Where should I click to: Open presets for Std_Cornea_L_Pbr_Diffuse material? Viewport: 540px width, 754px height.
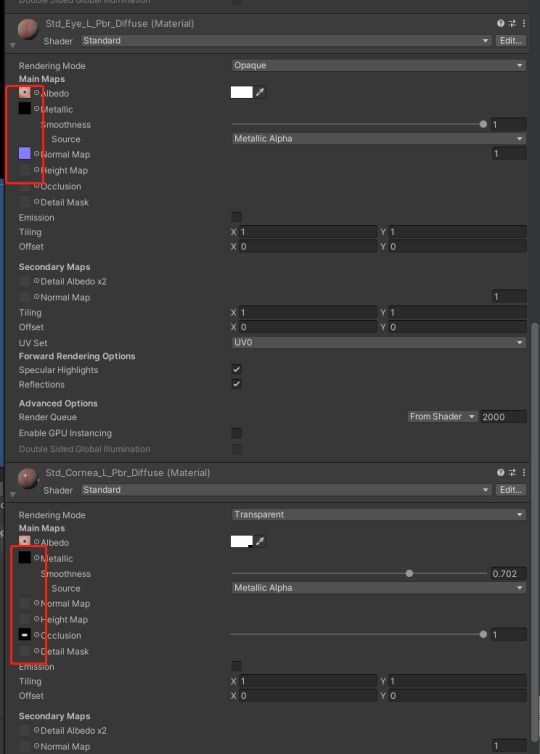pyautogui.click(x=513, y=473)
